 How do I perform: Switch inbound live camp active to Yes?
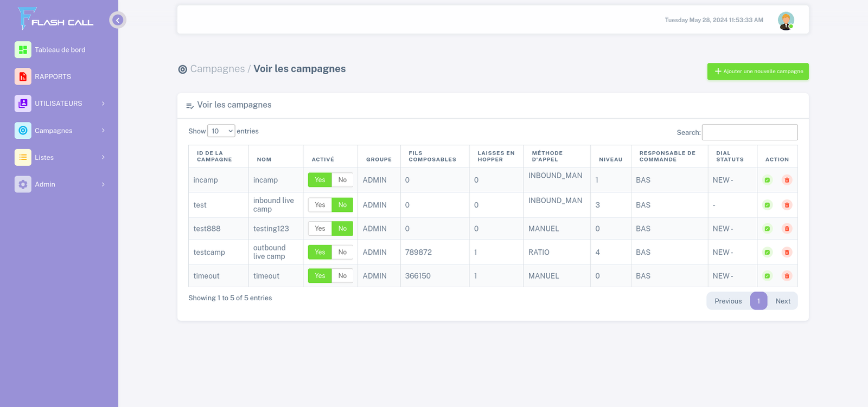pos(320,205)
